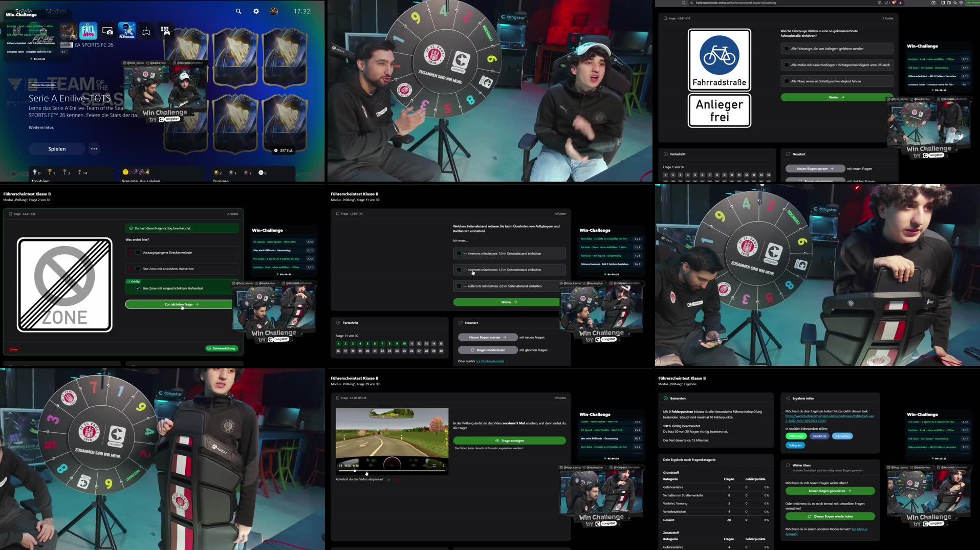The height and width of the screenshot is (550, 980).
Task: Check 'Eine Zone mit absolutem Haltverbot'
Action: (x=182, y=269)
